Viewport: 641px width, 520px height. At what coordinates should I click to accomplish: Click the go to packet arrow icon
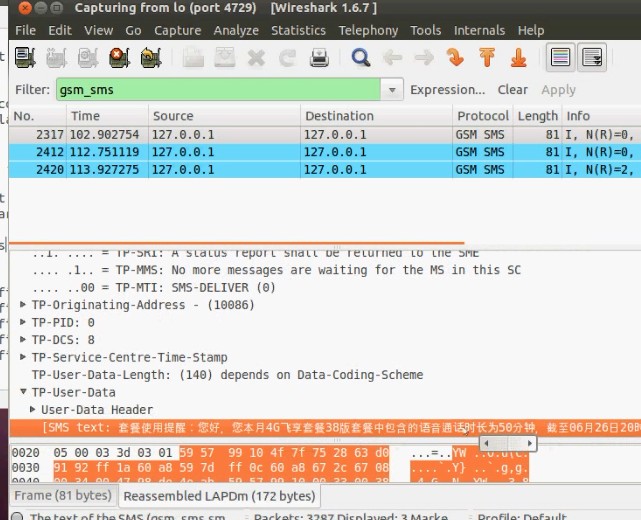pyautogui.click(x=455, y=57)
